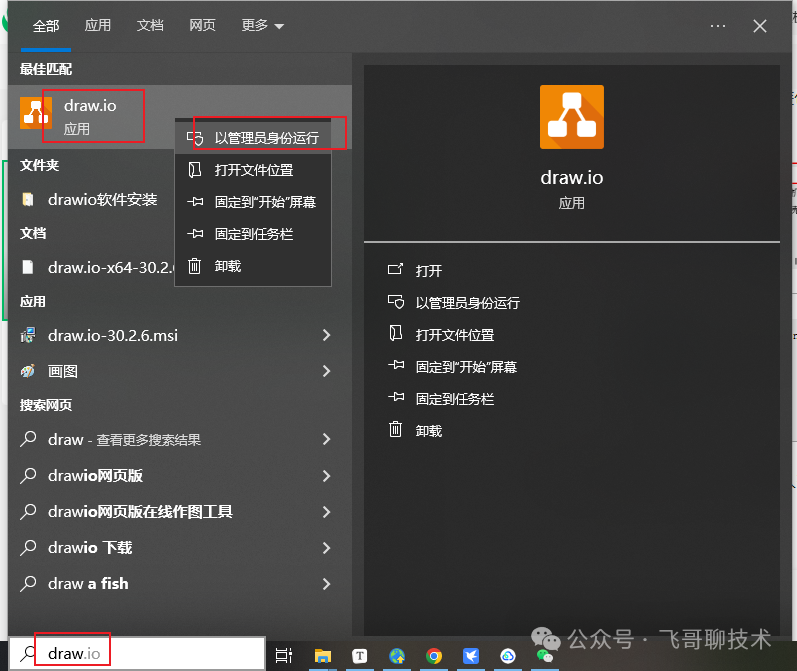Click the draw.io-x64-30.2 document icon
797x671 pixels.
(x=28, y=267)
